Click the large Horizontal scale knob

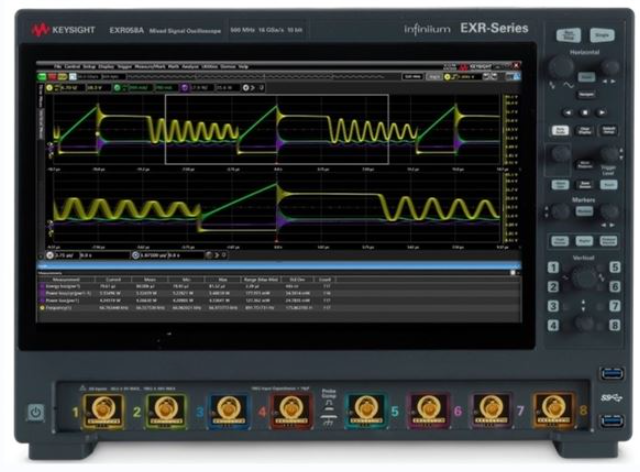pyautogui.click(x=561, y=68)
